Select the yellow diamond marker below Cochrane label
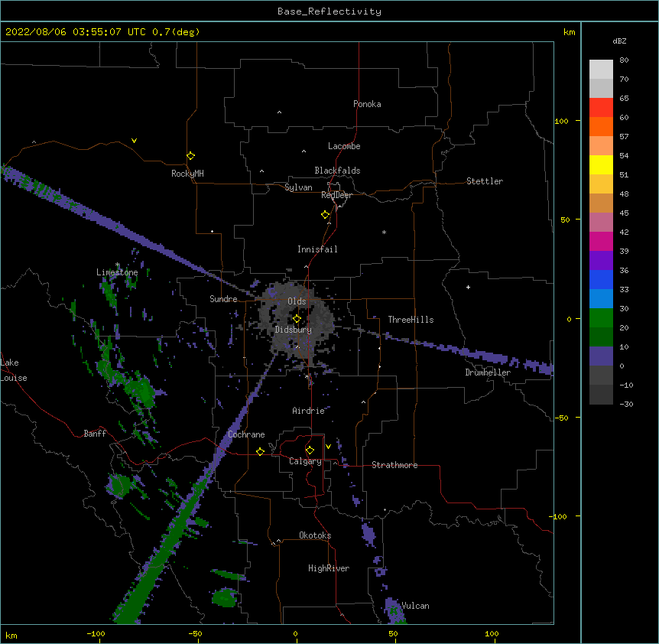Screen dimensions: 659x644 tap(260, 451)
